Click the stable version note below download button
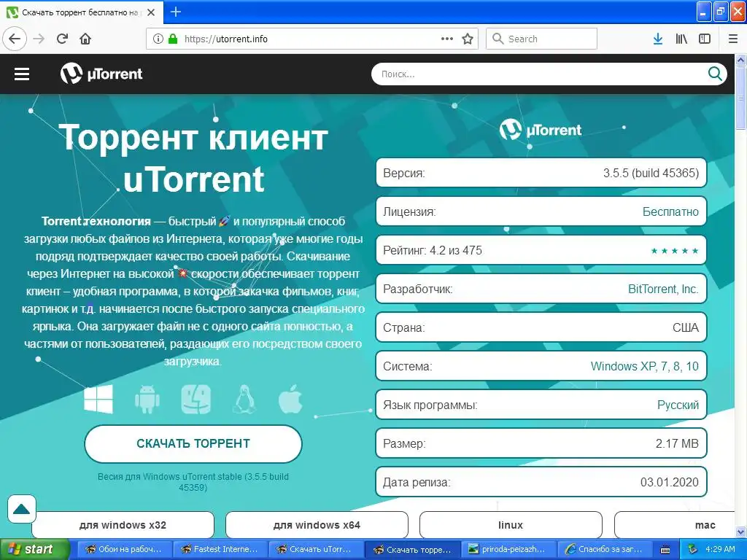This screenshot has width=747, height=560. [193, 482]
